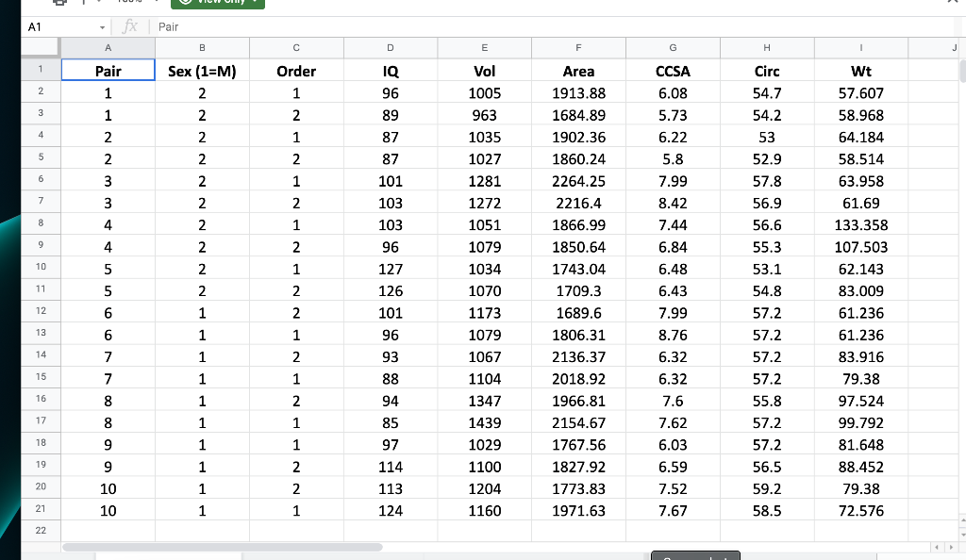The image size is (966, 560).
Task: Click the Circ cell 52.9
Action: (767, 158)
